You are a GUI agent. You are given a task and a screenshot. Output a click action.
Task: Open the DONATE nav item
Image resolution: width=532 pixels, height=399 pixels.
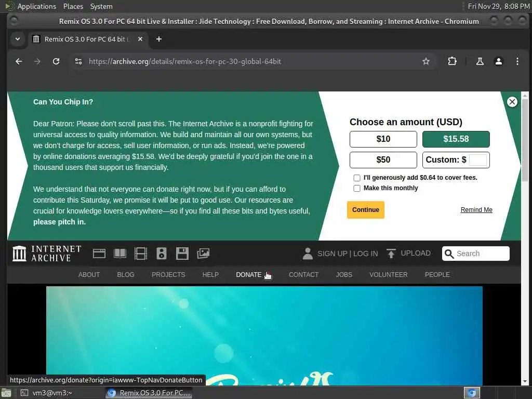click(249, 275)
